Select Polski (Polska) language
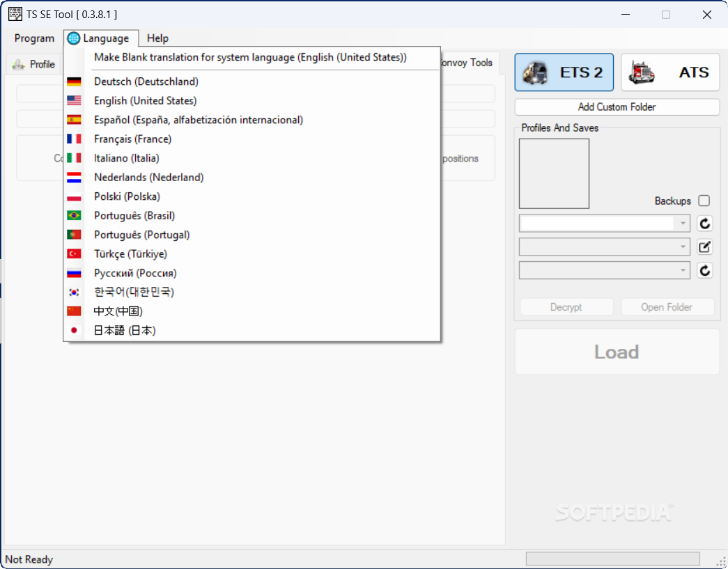 click(x=251, y=196)
